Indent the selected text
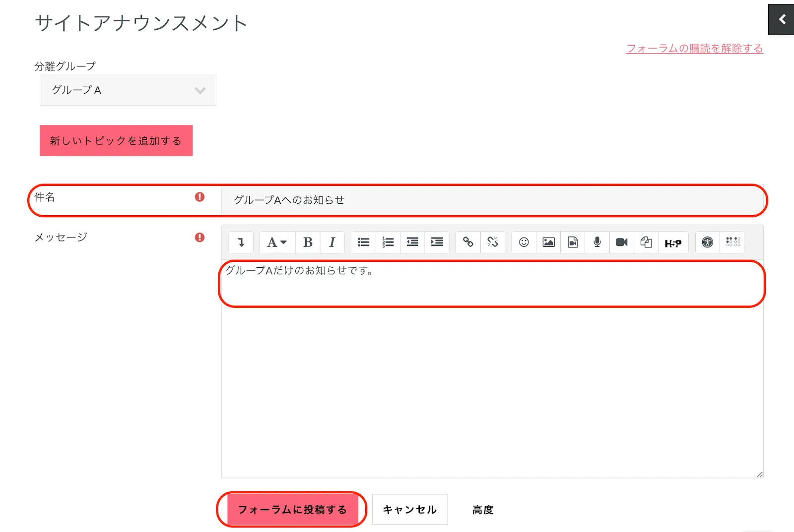This screenshot has width=794, height=532. pyautogui.click(x=437, y=242)
